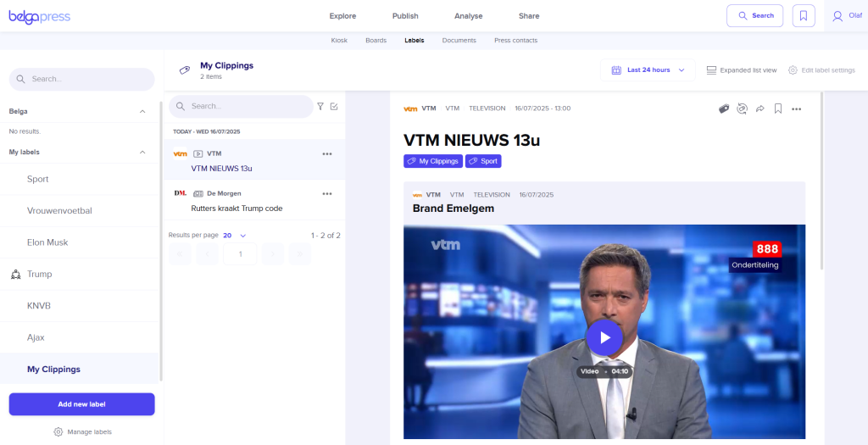This screenshot has height=445, width=868.
Task: Open the Explore menu
Action: tap(342, 16)
